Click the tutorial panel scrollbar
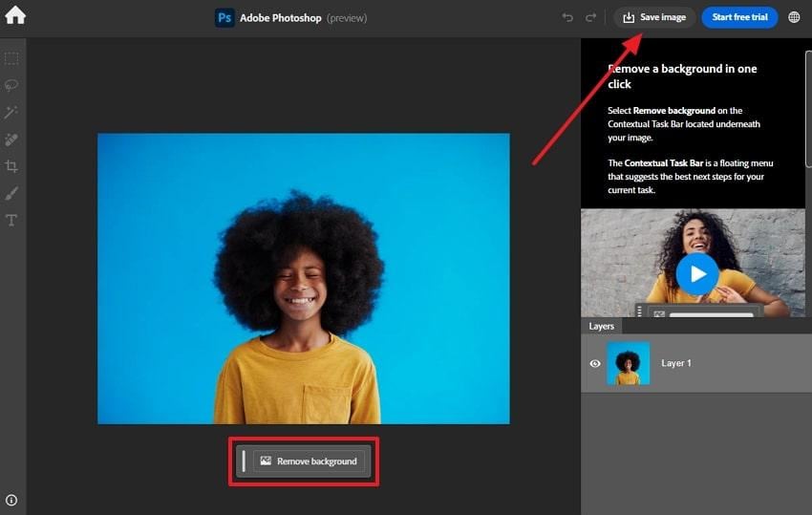 point(808,109)
